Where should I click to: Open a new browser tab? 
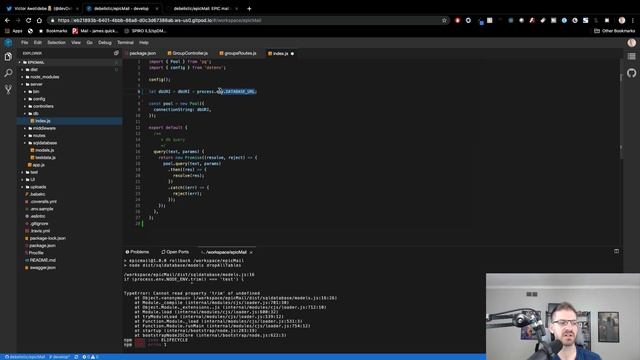click(x=249, y=8)
